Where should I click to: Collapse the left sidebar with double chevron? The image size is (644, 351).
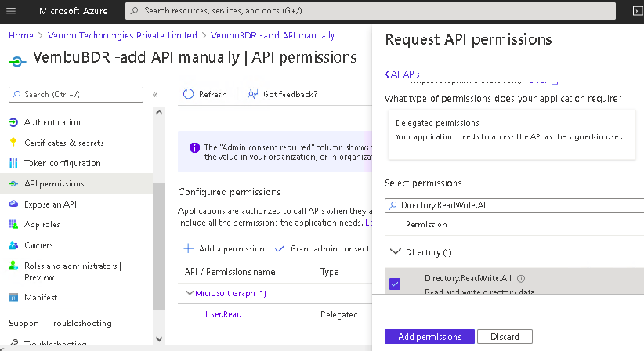[155, 95]
